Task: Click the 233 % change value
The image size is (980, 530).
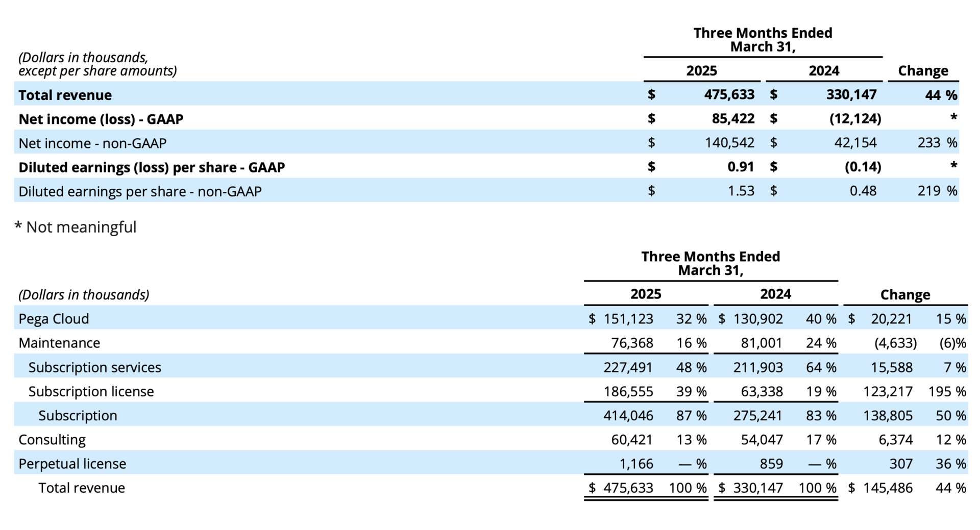Action: 937,143
